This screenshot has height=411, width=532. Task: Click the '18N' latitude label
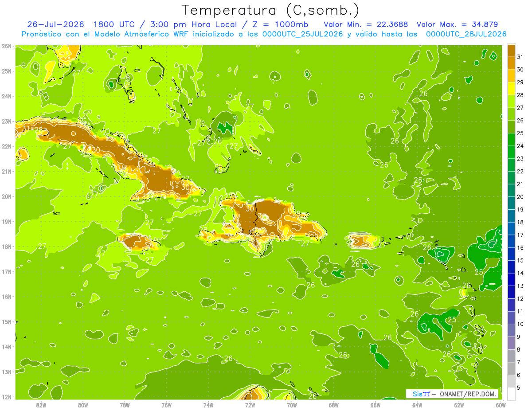6,247
